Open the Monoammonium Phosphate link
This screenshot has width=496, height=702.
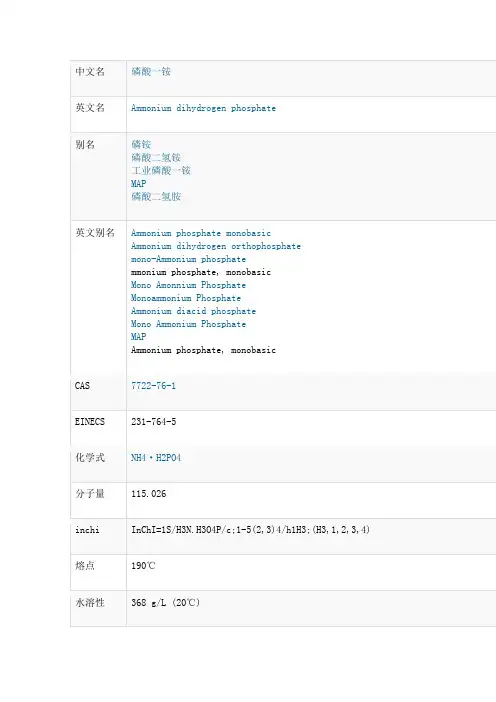(x=186, y=298)
